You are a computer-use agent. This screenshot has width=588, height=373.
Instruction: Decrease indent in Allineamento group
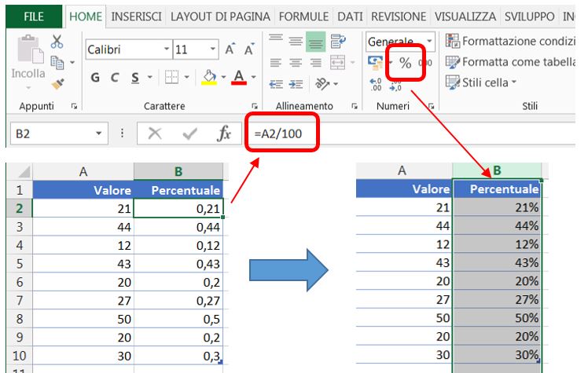click(x=276, y=84)
